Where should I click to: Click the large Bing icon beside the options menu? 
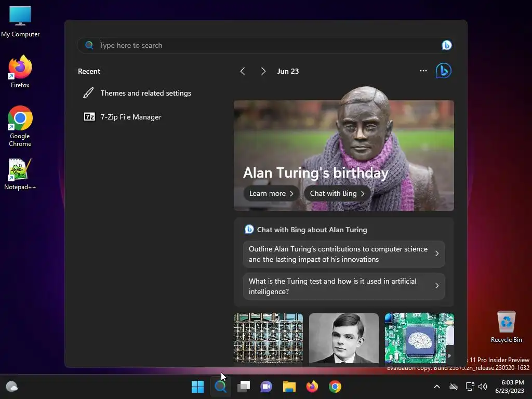click(444, 71)
